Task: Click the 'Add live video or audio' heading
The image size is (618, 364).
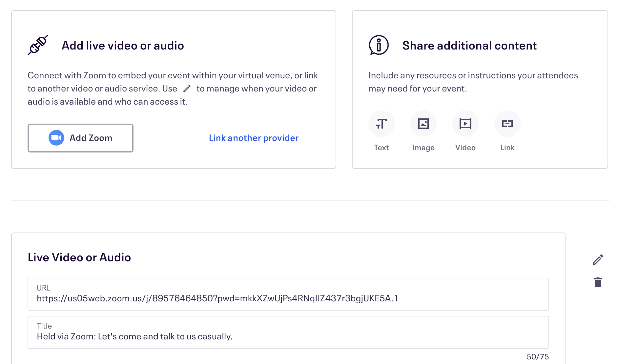Action: click(x=123, y=46)
